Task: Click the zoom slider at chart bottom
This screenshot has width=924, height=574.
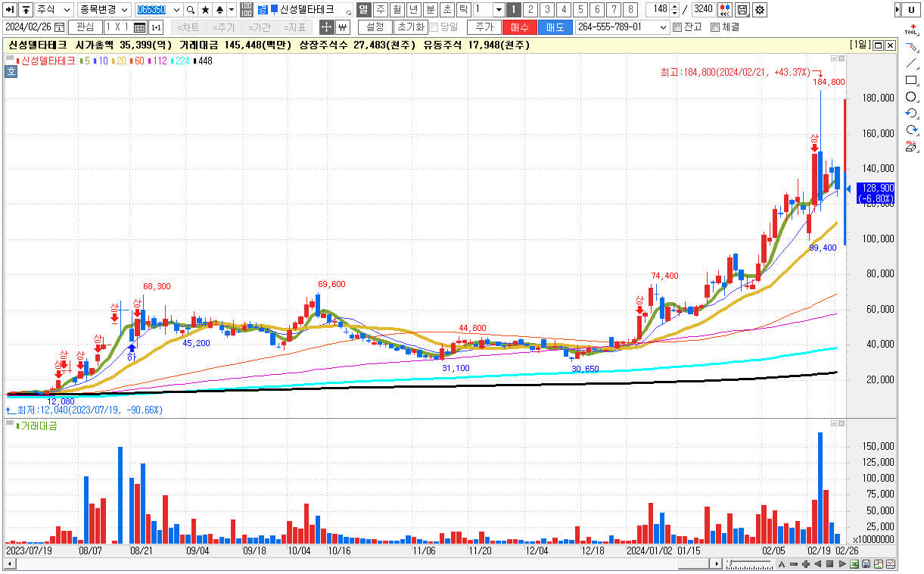Action: tap(748, 564)
